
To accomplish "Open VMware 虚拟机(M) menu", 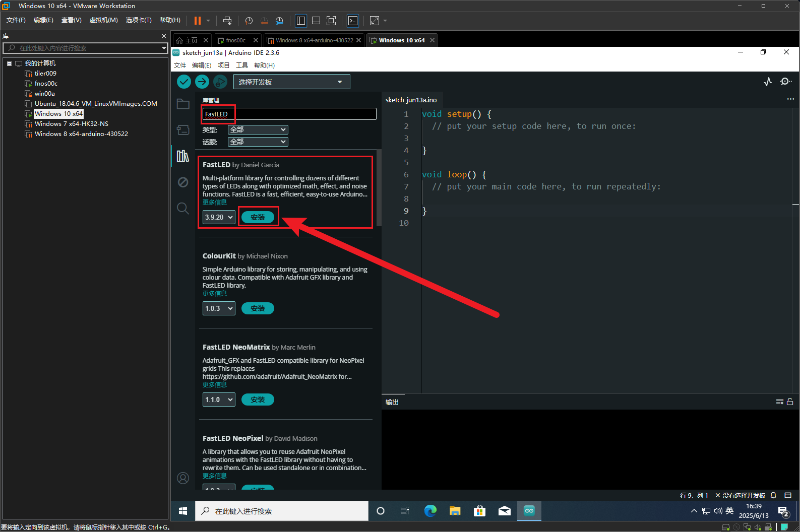I will pyautogui.click(x=103, y=20).
